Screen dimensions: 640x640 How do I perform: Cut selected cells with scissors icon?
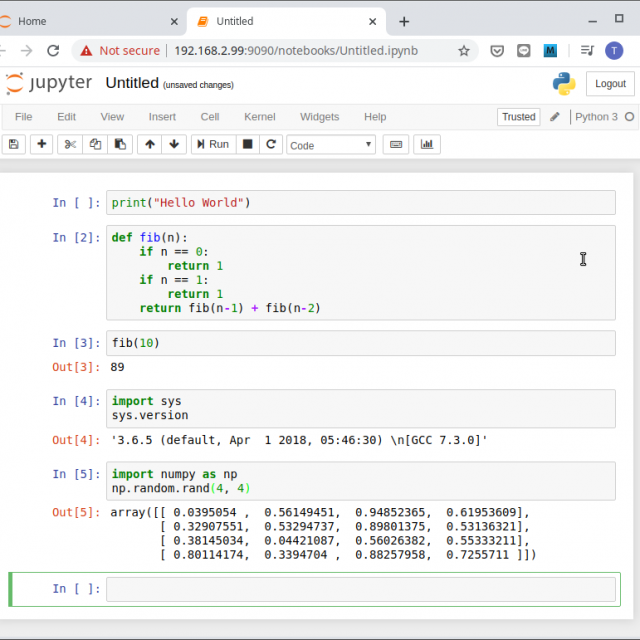point(70,144)
